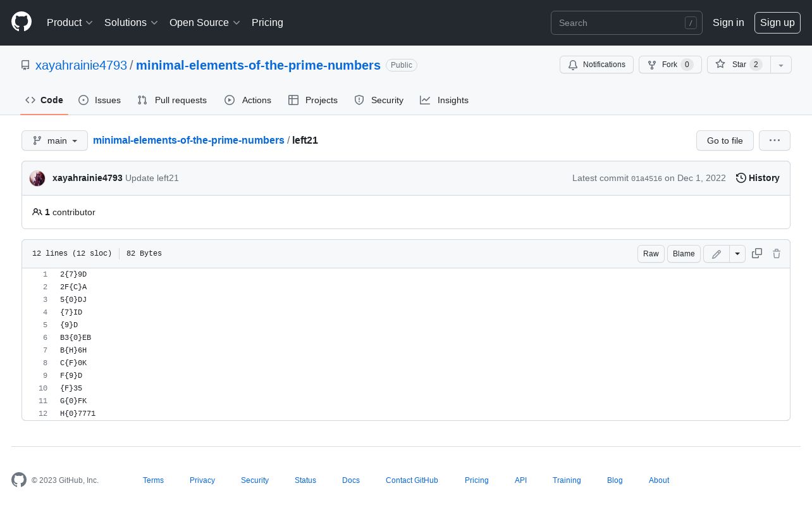Click the Notifications bell button
This screenshot has width=812, height=519.
pos(596,65)
